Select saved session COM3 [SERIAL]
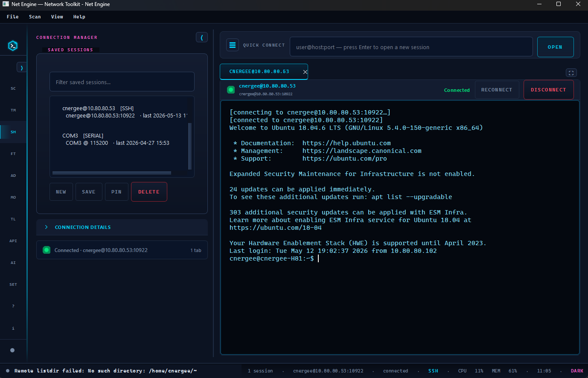This screenshot has height=378, width=588. point(119,139)
